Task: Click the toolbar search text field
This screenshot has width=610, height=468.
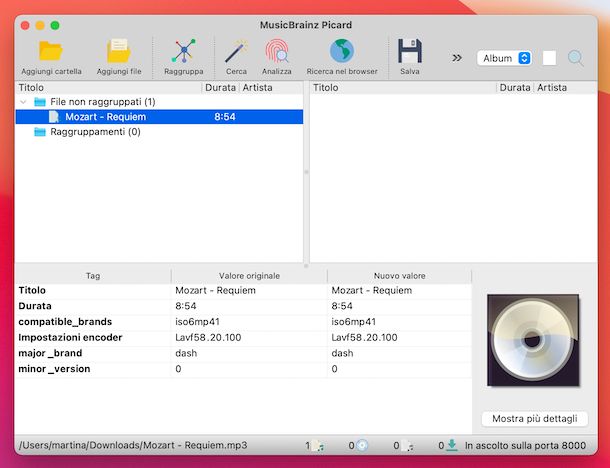Action: pos(549,58)
